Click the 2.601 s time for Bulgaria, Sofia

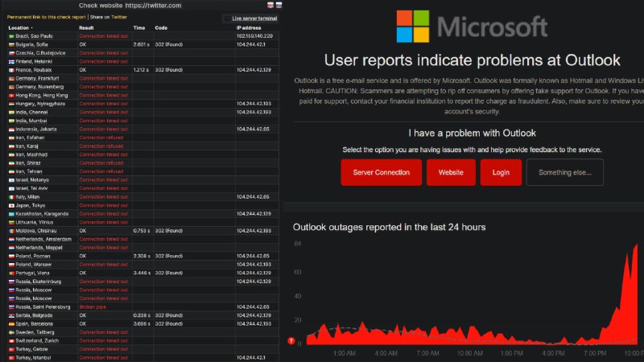142,45
